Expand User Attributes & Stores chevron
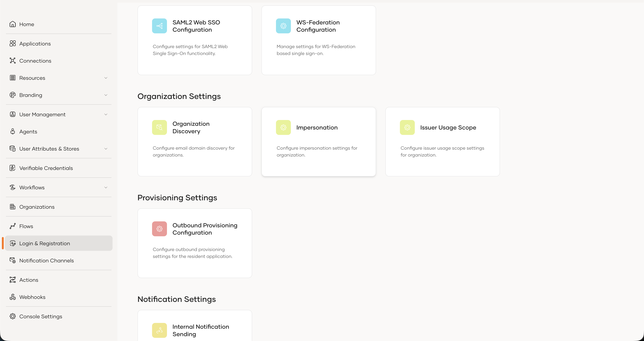 106,149
